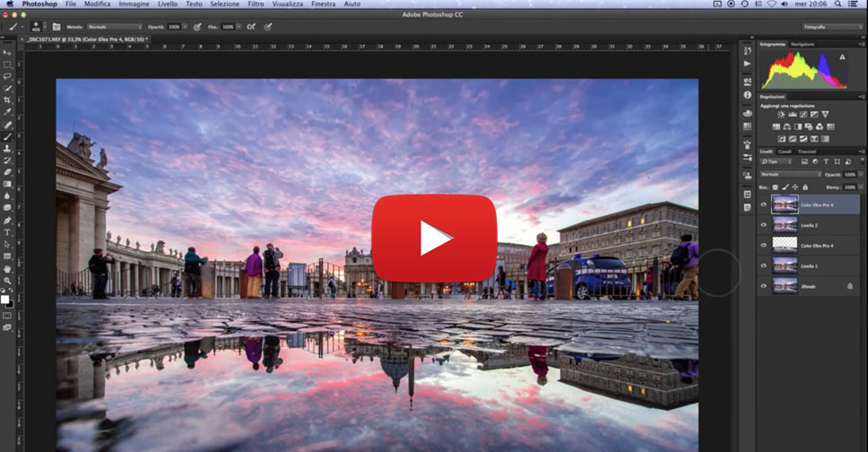Screen dimensions: 868x452
Task: Select the Crop tool
Action: click(7, 100)
